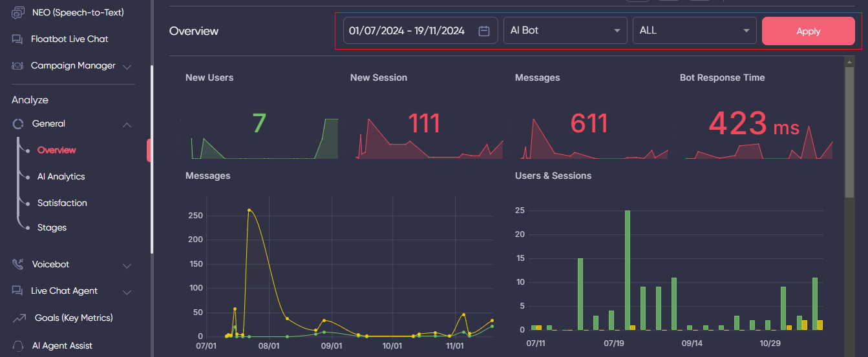Open the ALL filter dropdown
868x357 pixels.
tap(694, 30)
